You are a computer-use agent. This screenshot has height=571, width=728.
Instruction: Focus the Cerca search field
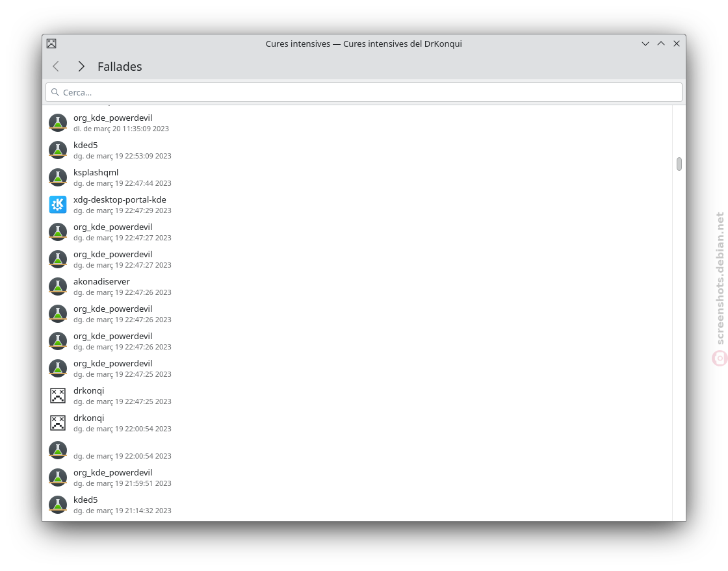point(363,92)
